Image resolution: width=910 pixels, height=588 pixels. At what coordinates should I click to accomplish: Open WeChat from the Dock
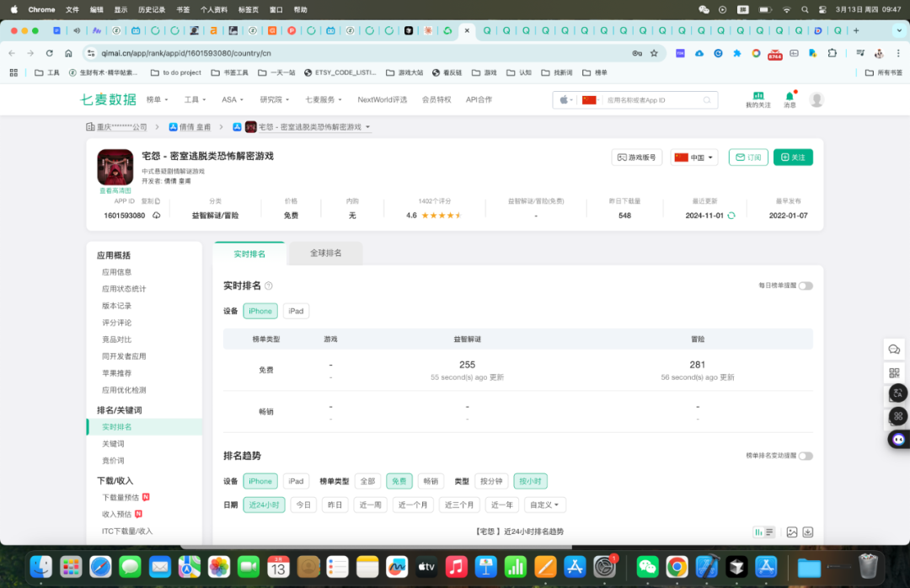coord(647,567)
